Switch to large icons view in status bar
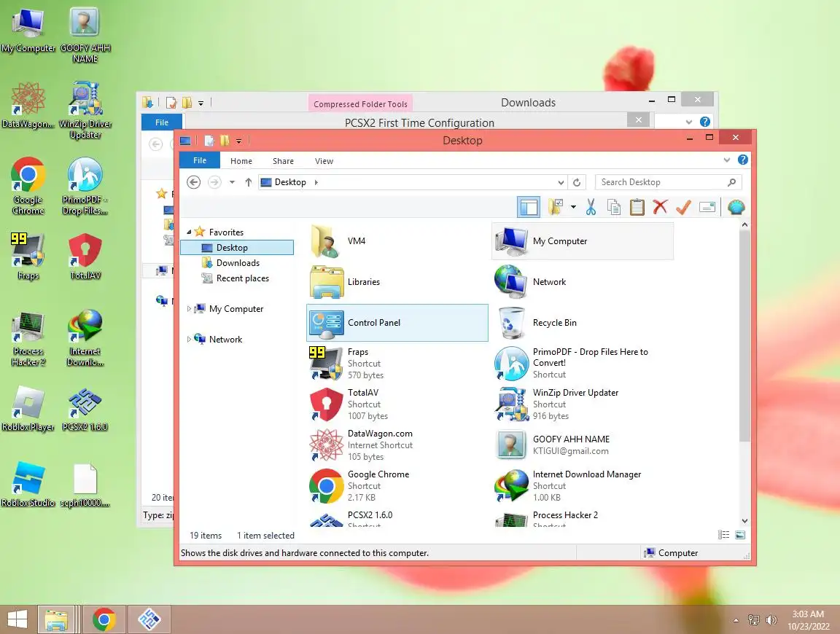The width and height of the screenshot is (840, 634). point(740,535)
